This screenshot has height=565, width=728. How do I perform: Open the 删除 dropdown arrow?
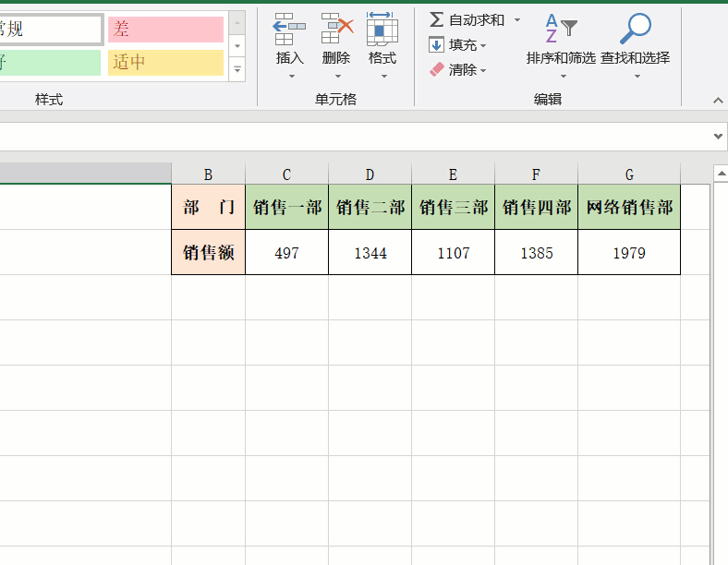pos(337,76)
